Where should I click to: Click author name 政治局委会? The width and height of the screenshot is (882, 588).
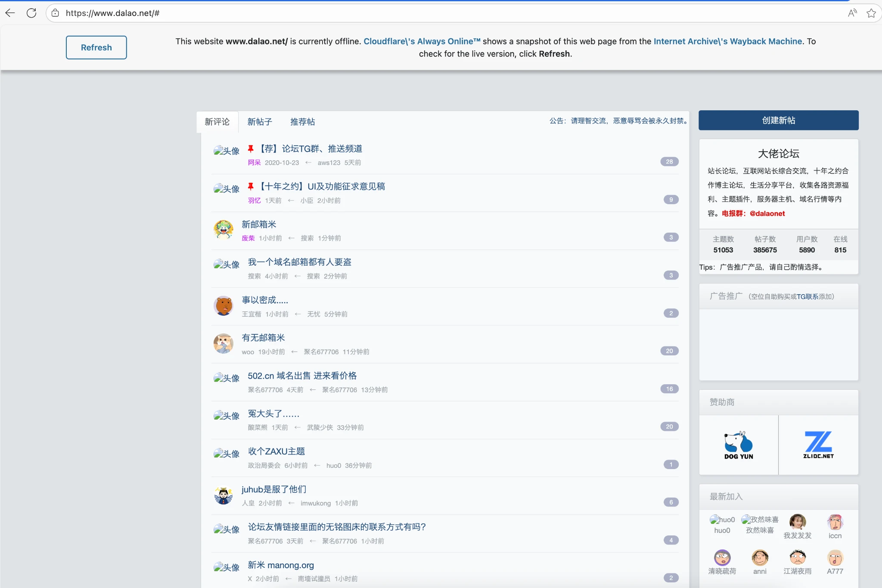(264, 465)
